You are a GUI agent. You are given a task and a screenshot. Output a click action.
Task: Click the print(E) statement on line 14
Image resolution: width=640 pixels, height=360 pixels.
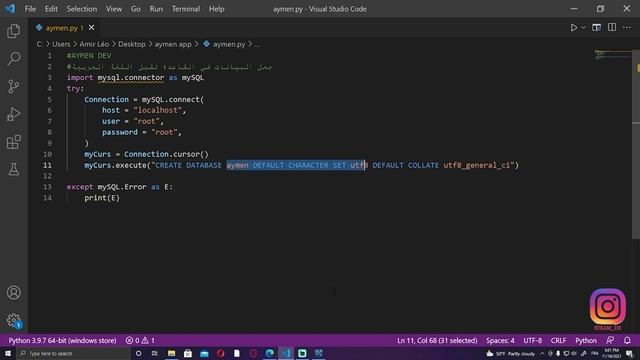pyautogui.click(x=102, y=198)
